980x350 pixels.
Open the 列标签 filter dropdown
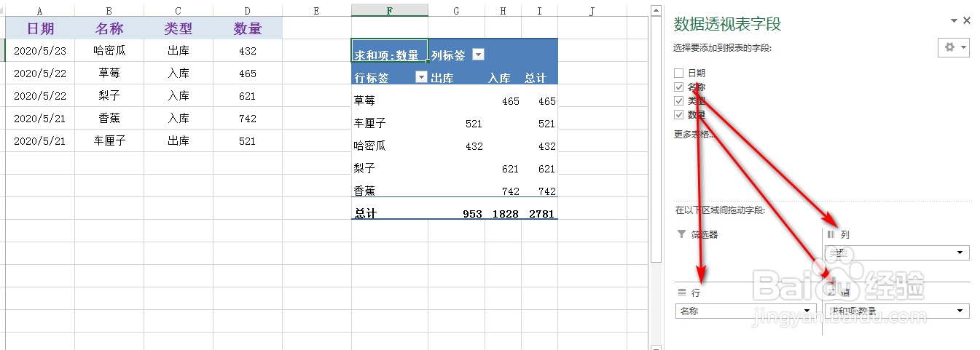tap(478, 55)
